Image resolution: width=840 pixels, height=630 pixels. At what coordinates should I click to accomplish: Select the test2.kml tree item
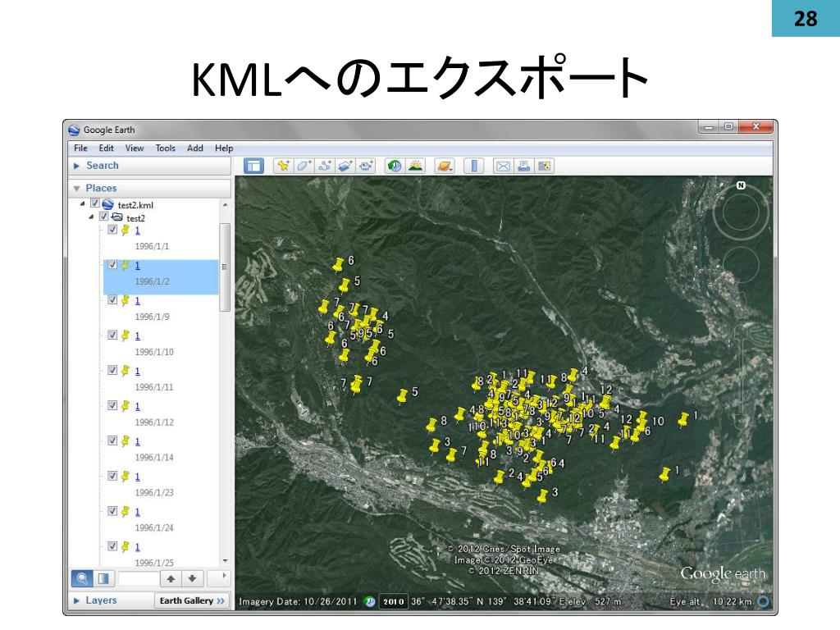(x=135, y=205)
